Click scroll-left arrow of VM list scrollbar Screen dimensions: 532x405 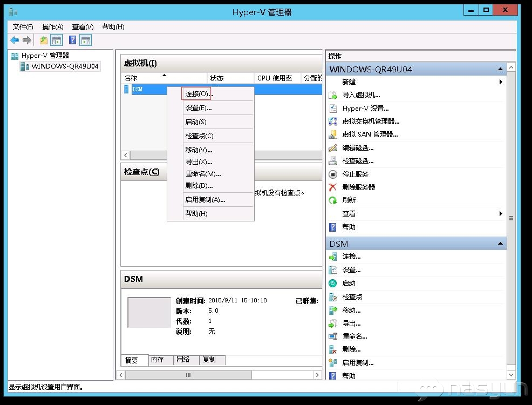click(126, 155)
